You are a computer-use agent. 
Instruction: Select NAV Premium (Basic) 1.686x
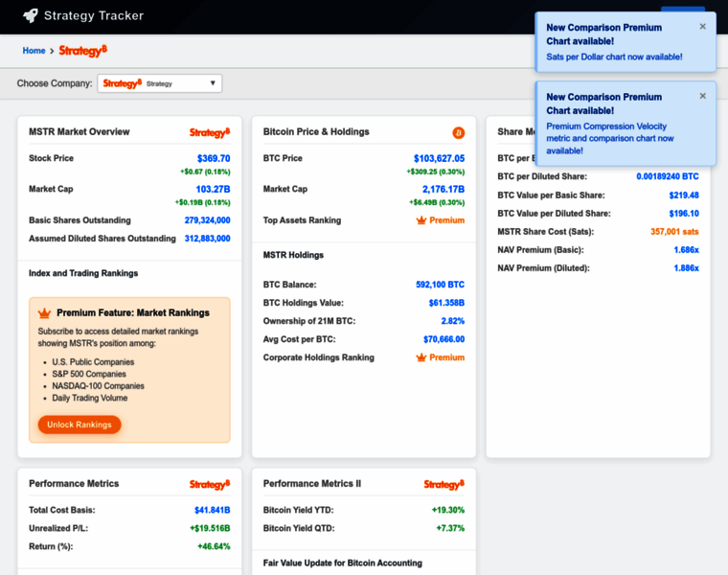[686, 250]
